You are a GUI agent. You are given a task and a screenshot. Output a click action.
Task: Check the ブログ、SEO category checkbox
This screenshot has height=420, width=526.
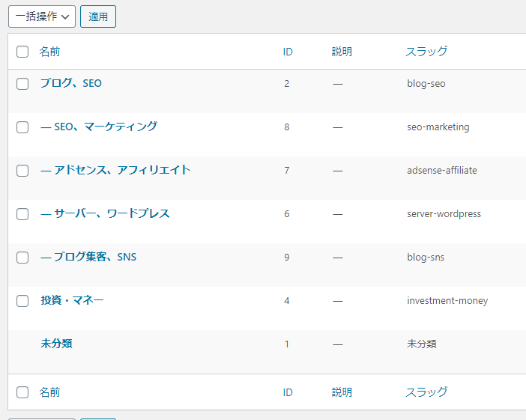pos(22,84)
